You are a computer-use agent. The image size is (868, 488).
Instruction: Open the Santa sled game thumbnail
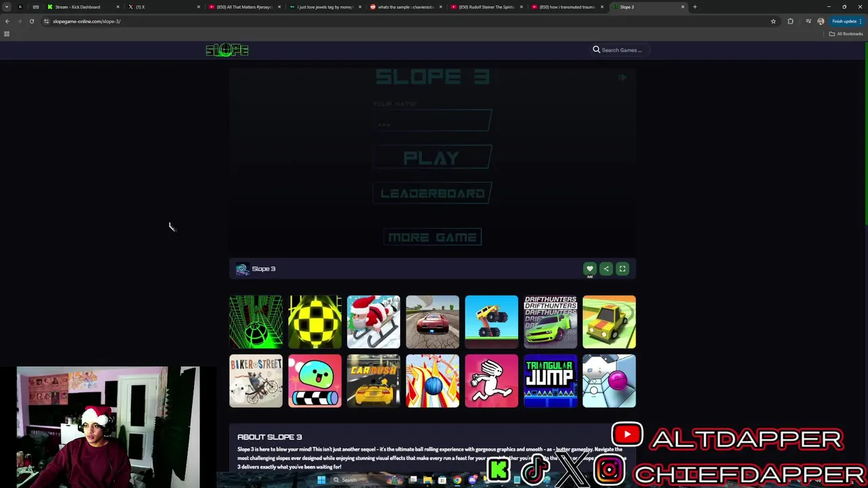coord(374,322)
